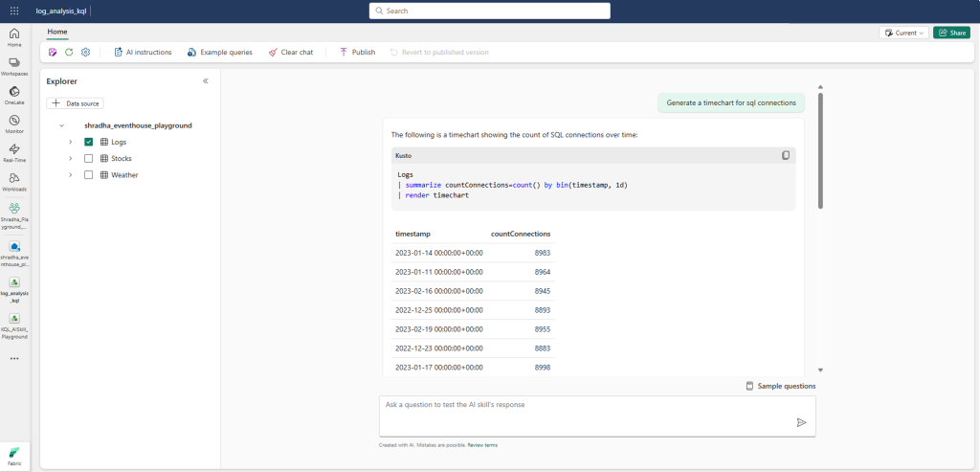Open the settings gear in toolbar
The height and width of the screenshot is (472, 980).
click(x=85, y=53)
